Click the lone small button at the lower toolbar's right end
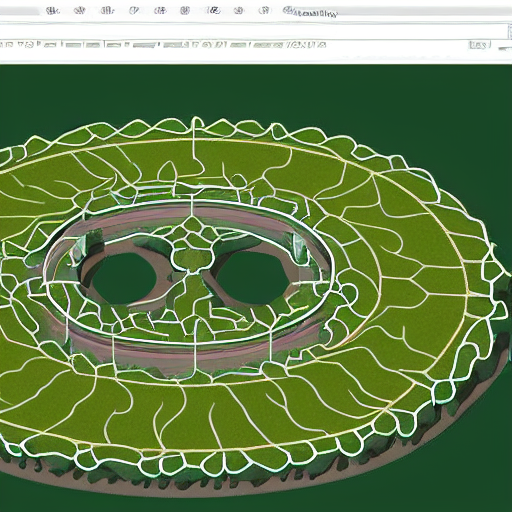 479,45
